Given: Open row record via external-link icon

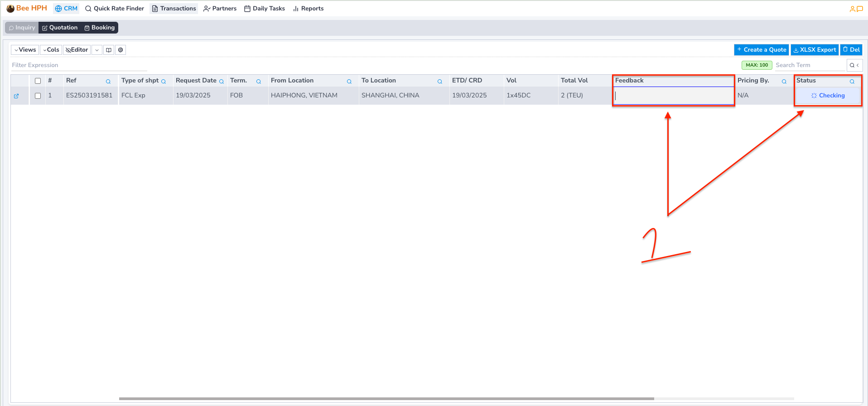Looking at the screenshot, I should coord(16,96).
